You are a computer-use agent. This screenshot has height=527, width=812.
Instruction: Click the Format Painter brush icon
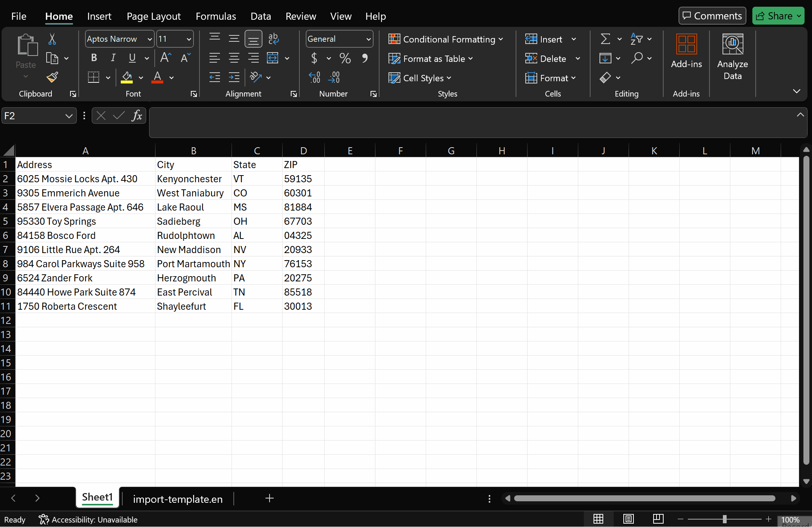(x=52, y=77)
